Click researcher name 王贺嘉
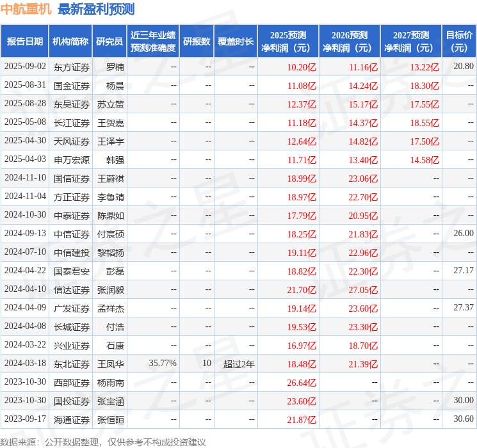The width and height of the screenshot is (477, 448). [111, 123]
